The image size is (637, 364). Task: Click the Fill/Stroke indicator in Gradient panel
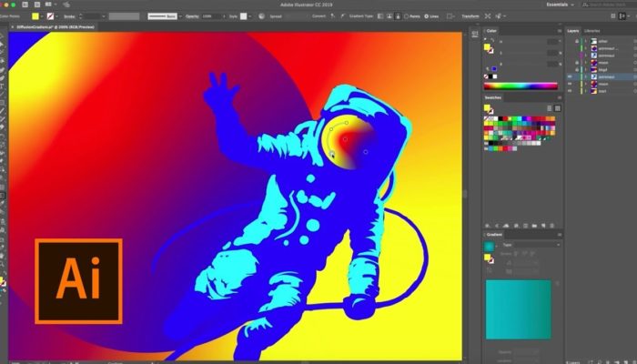pyautogui.click(x=489, y=258)
